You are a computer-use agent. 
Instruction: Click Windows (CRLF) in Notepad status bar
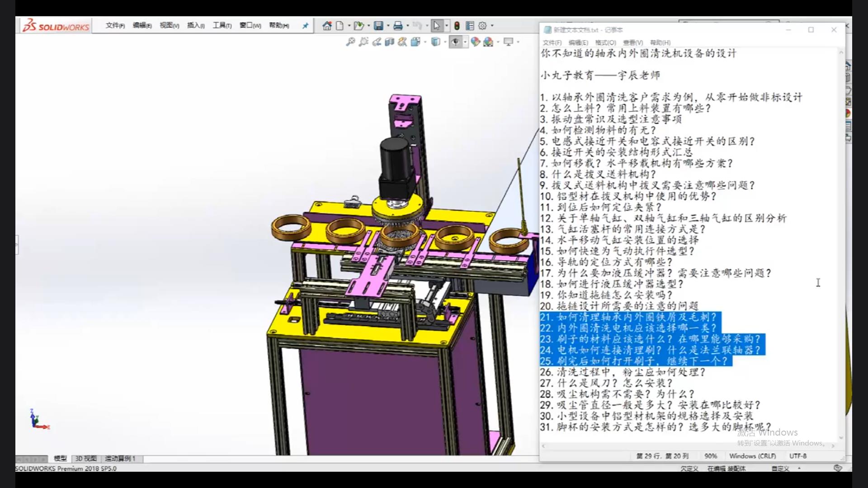tap(752, 456)
